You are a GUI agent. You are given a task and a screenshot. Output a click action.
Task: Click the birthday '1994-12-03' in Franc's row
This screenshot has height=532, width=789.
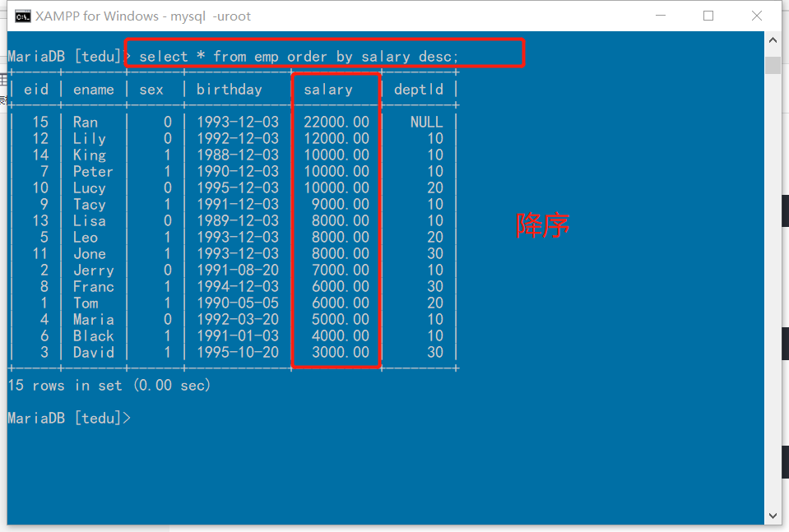click(238, 287)
